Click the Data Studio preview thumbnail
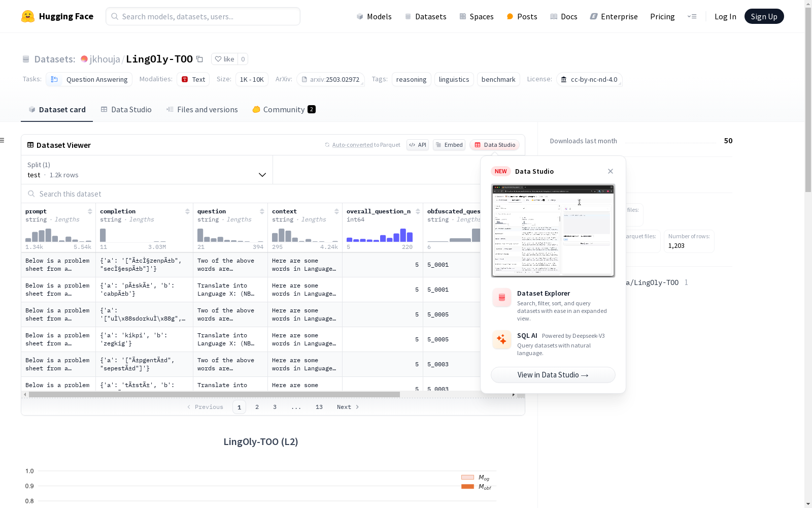Image resolution: width=812 pixels, height=508 pixels. pos(553,231)
